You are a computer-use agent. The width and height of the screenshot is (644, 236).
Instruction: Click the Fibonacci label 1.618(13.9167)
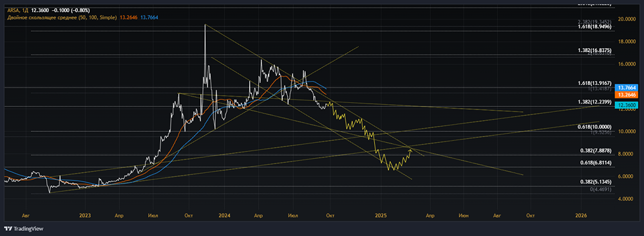[x=594, y=84]
